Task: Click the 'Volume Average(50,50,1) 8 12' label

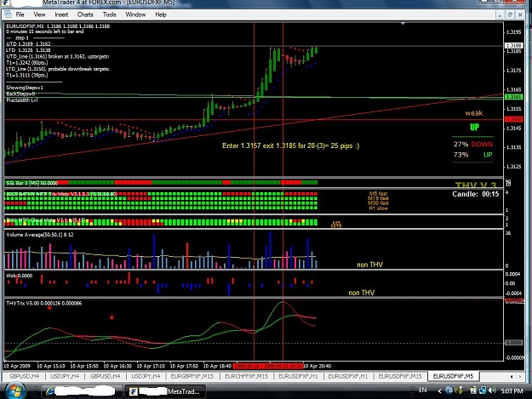Action: click(x=40, y=235)
